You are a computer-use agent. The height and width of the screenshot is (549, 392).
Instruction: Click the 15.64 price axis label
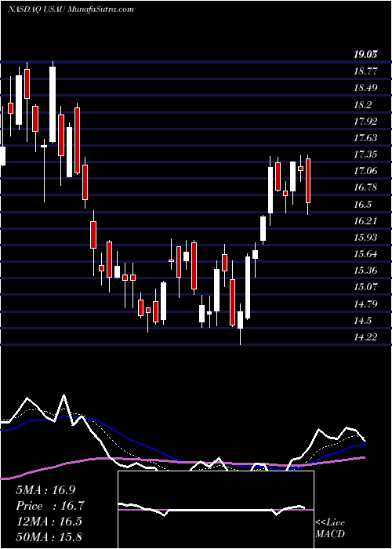(x=366, y=253)
